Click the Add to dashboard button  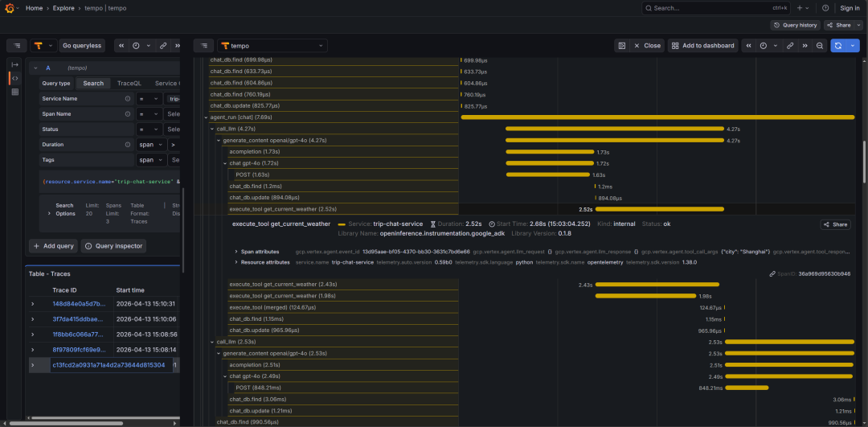[x=703, y=46]
